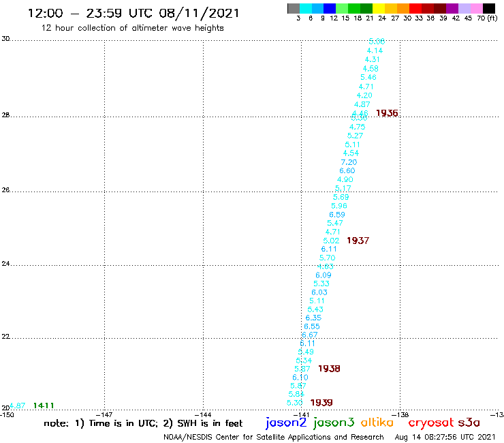Click the note about time and SWH units
This screenshot has width=504, height=443.
pyautogui.click(x=143, y=423)
